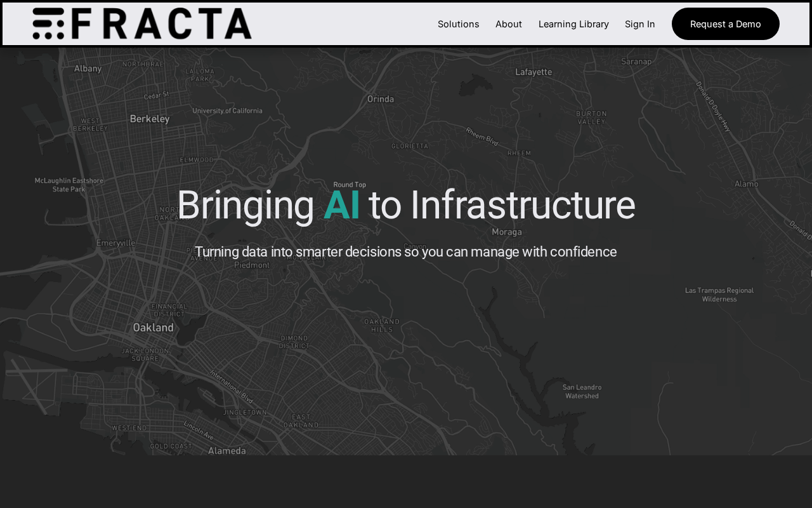This screenshot has height=508, width=812.
Task: Select the Lafayette map label
Action: (533, 72)
